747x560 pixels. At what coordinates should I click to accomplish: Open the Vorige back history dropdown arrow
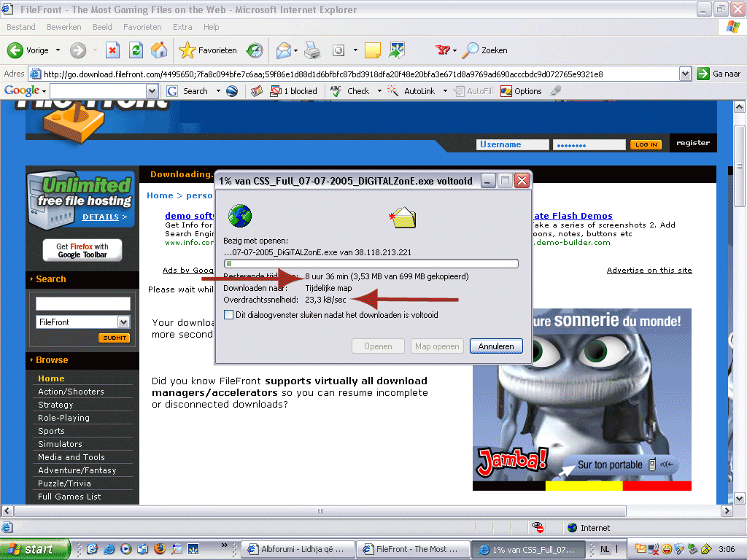(58, 50)
